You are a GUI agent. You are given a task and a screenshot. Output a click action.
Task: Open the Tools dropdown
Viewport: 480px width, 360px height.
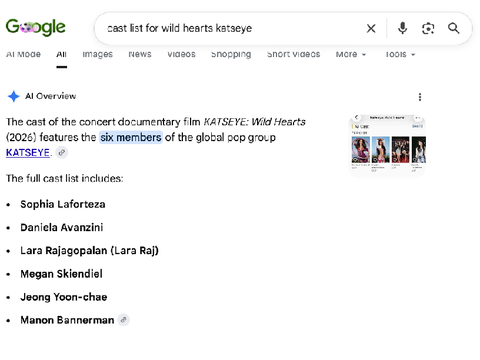point(400,54)
